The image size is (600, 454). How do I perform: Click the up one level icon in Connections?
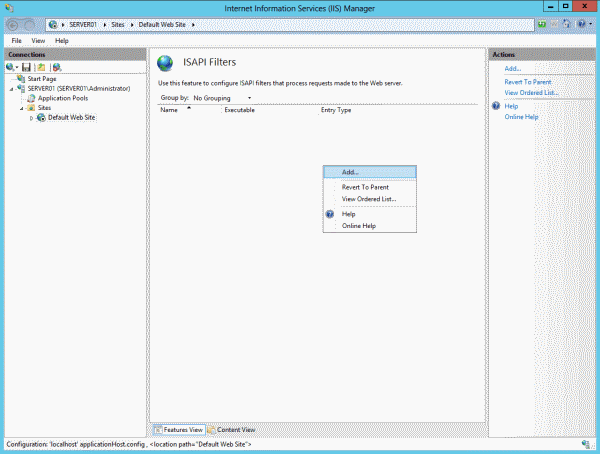[41, 67]
